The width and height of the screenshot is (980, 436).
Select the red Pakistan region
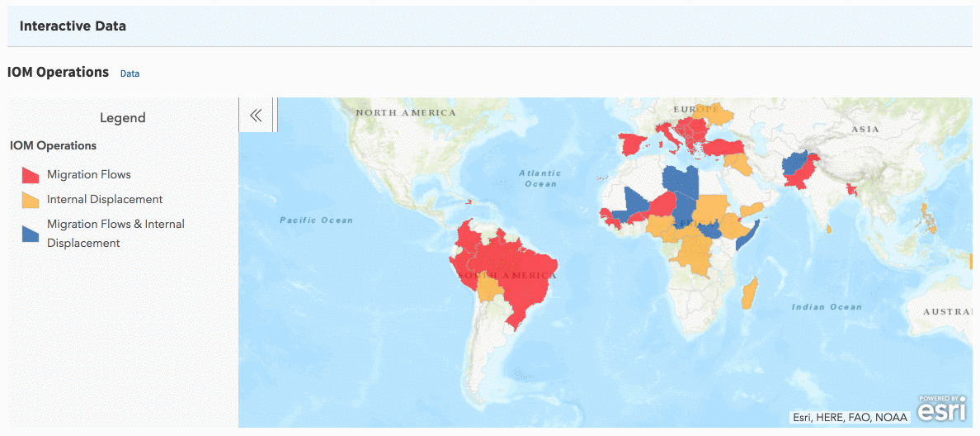coord(798,178)
